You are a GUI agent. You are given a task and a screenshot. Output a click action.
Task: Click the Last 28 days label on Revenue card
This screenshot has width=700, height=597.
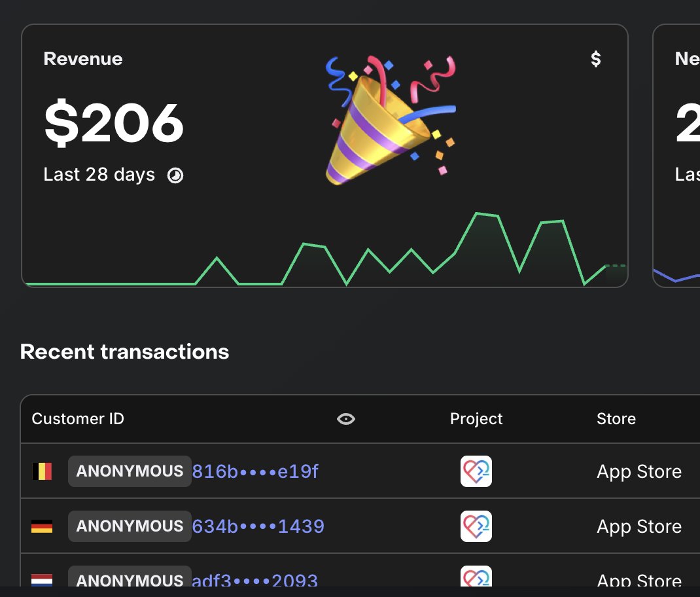tap(99, 174)
